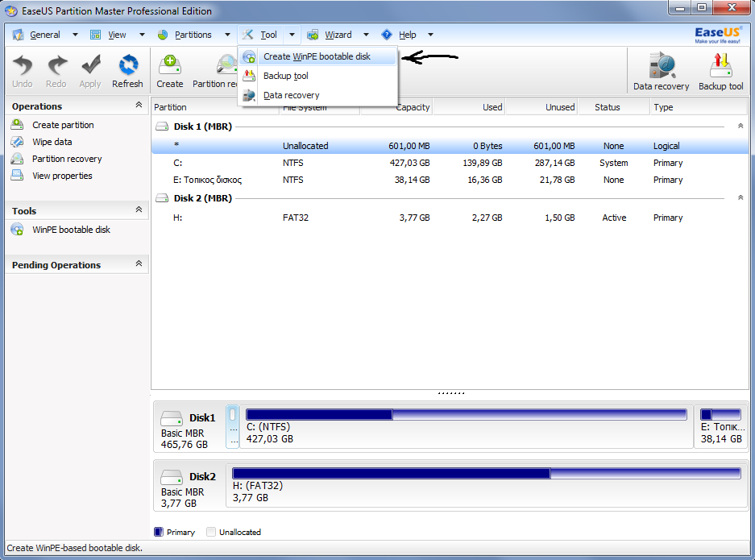755x560 pixels.
Task: Open the Help menu
Action: pyautogui.click(x=408, y=35)
